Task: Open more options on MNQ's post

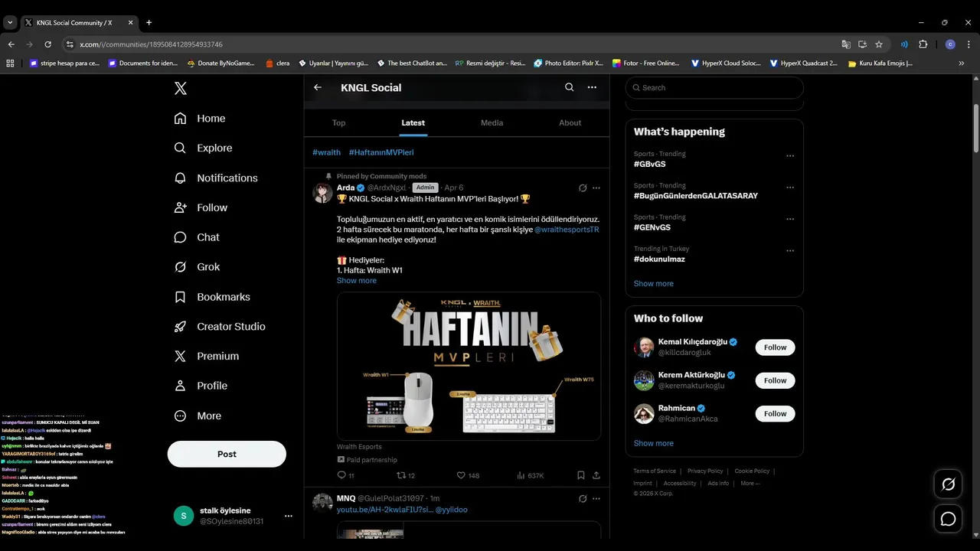Action: pyautogui.click(x=596, y=499)
